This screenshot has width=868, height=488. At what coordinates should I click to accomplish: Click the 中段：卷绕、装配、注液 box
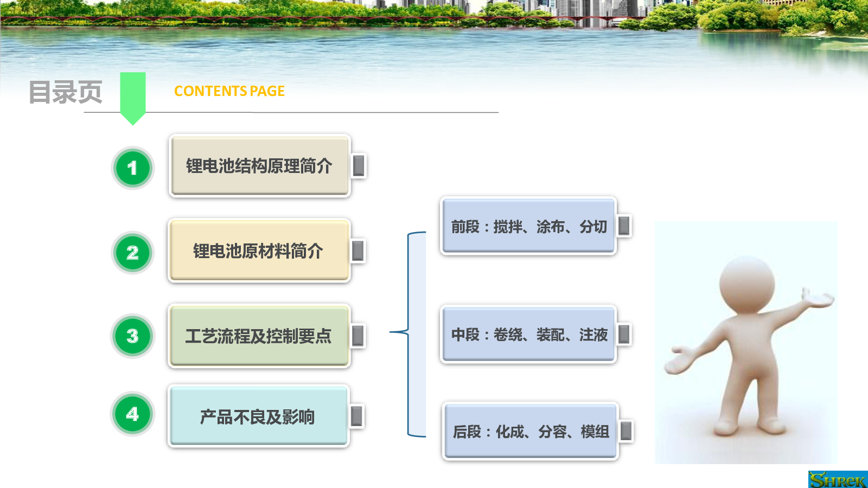coord(528,335)
